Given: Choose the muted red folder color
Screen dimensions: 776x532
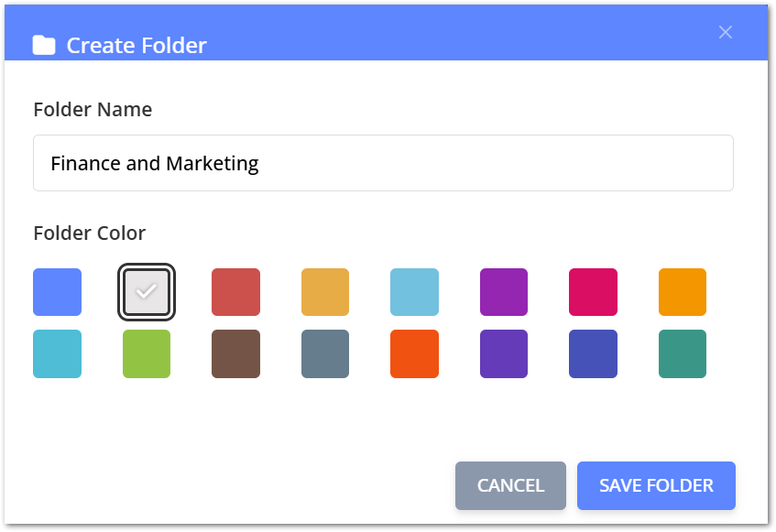Looking at the screenshot, I should 236,292.
